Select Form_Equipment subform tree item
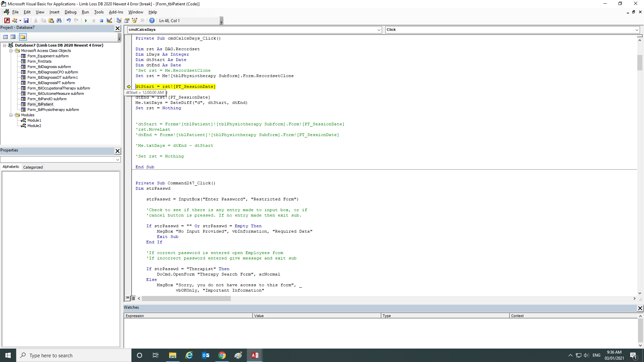644x362 pixels. [x=48, y=56]
